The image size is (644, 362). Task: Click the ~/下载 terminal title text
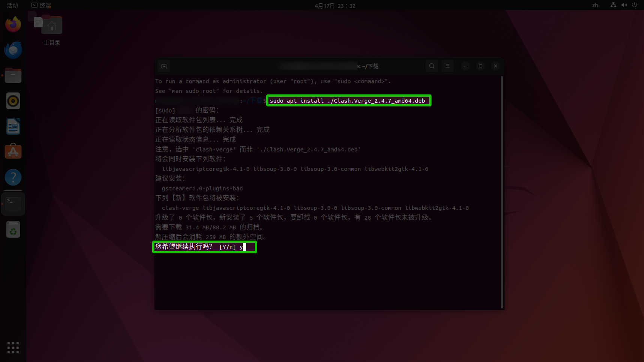coord(370,66)
